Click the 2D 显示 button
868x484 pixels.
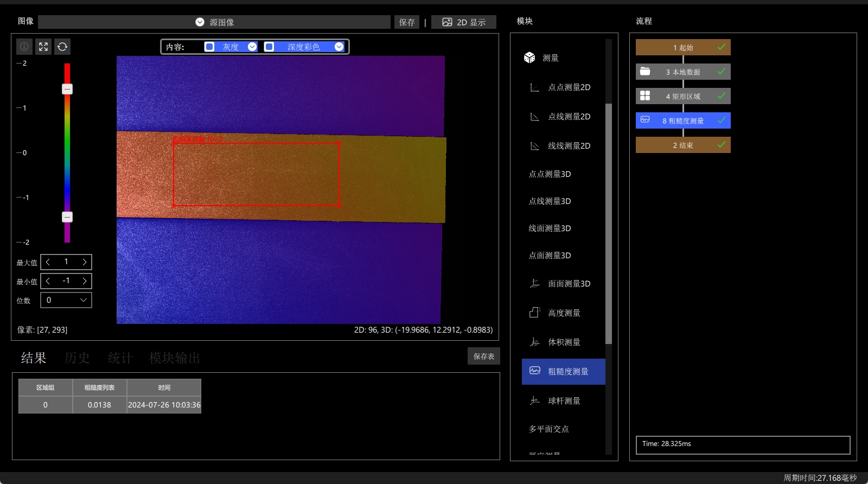464,22
